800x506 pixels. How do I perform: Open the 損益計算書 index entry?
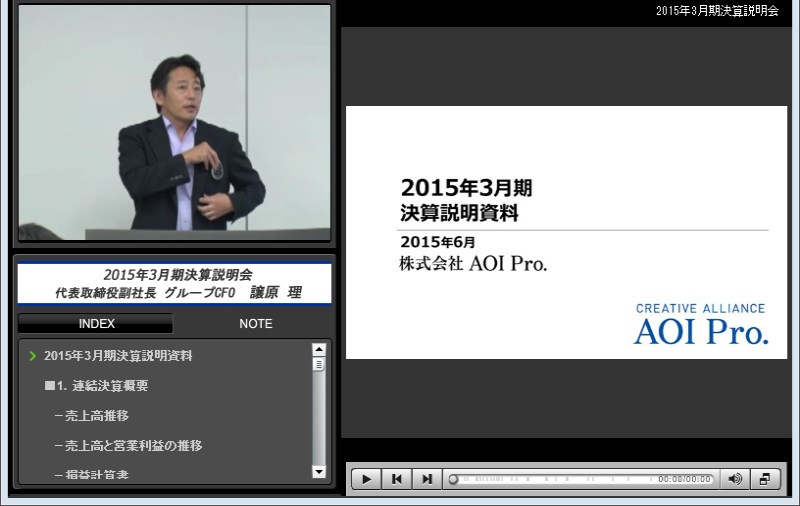92,474
